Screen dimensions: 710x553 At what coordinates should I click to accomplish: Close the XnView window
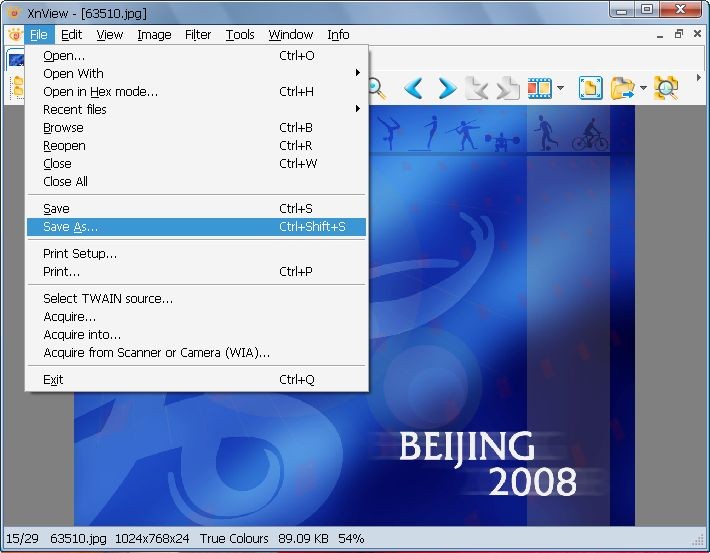(680, 10)
